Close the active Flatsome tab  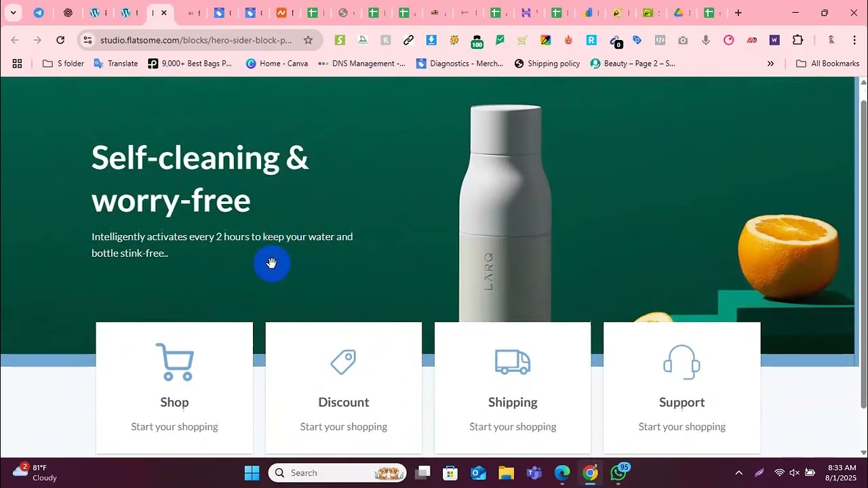(x=163, y=13)
